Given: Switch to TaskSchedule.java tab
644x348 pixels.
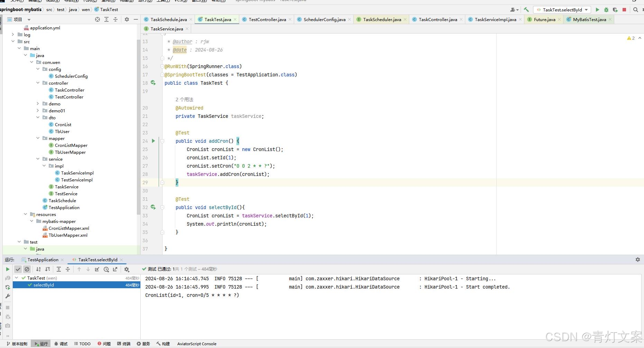Looking at the screenshot, I should point(168,19).
